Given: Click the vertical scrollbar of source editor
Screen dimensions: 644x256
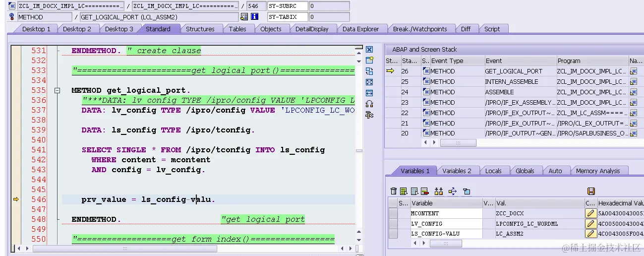Looking at the screenshot, I should pos(359,149).
